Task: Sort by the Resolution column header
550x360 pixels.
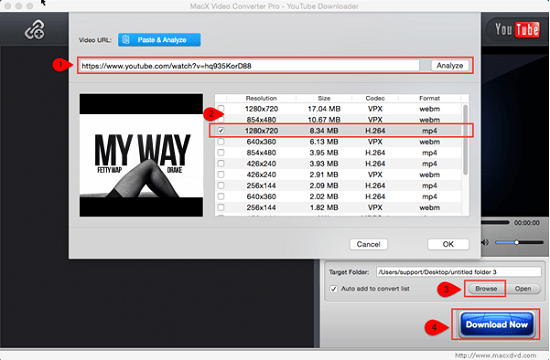Action: click(x=261, y=98)
